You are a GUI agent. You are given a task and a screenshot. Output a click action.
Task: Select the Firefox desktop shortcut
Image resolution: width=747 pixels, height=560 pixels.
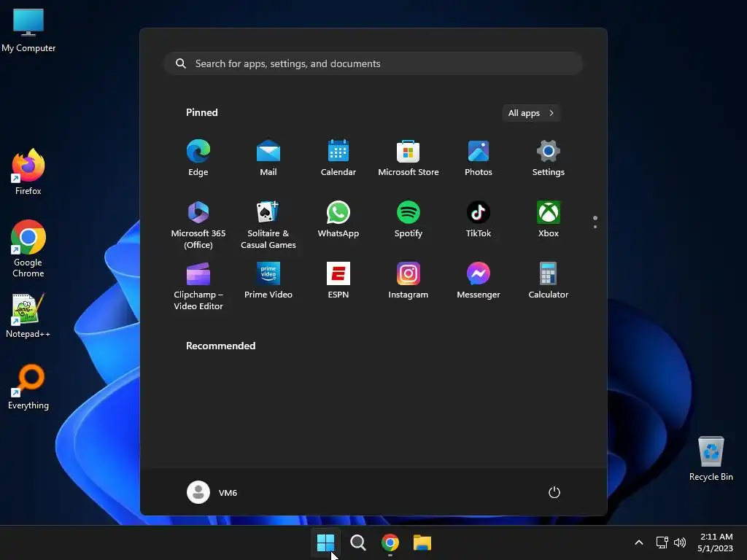pos(28,172)
